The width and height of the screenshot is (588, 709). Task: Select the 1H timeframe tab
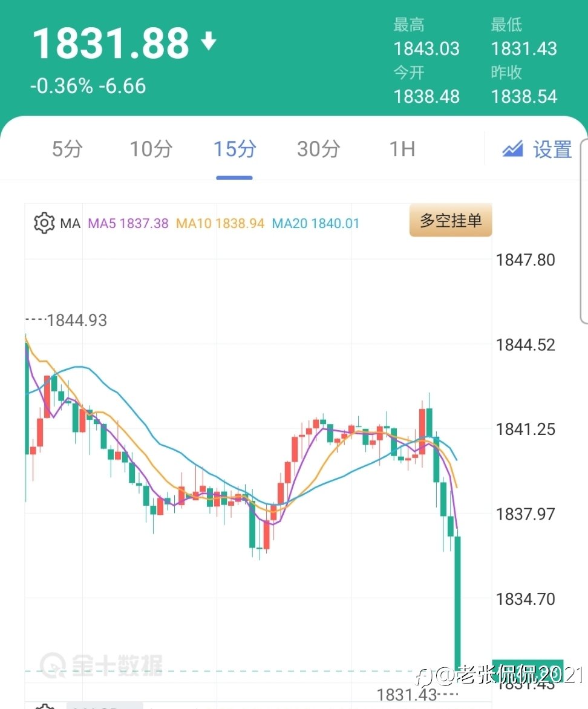(402, 149)
